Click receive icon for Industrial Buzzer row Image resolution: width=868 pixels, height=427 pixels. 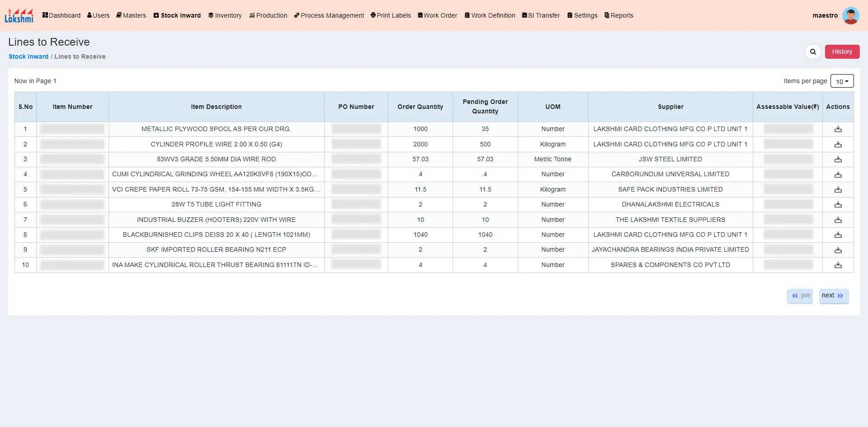838,220
